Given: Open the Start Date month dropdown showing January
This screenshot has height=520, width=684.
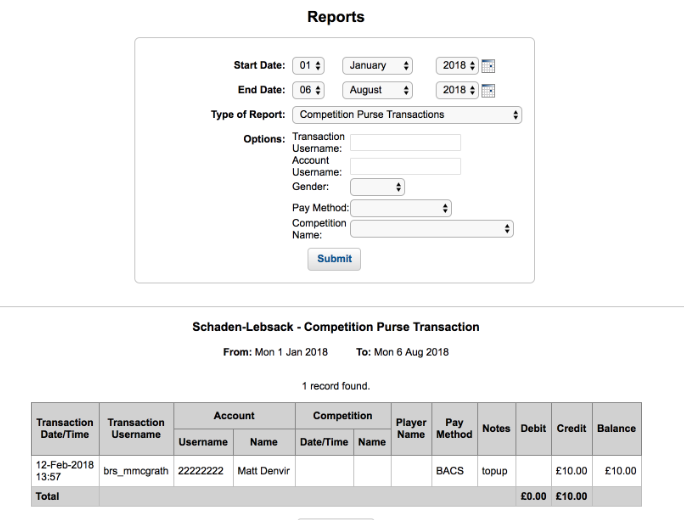Looking at the screenshot, I should point(377,66).
